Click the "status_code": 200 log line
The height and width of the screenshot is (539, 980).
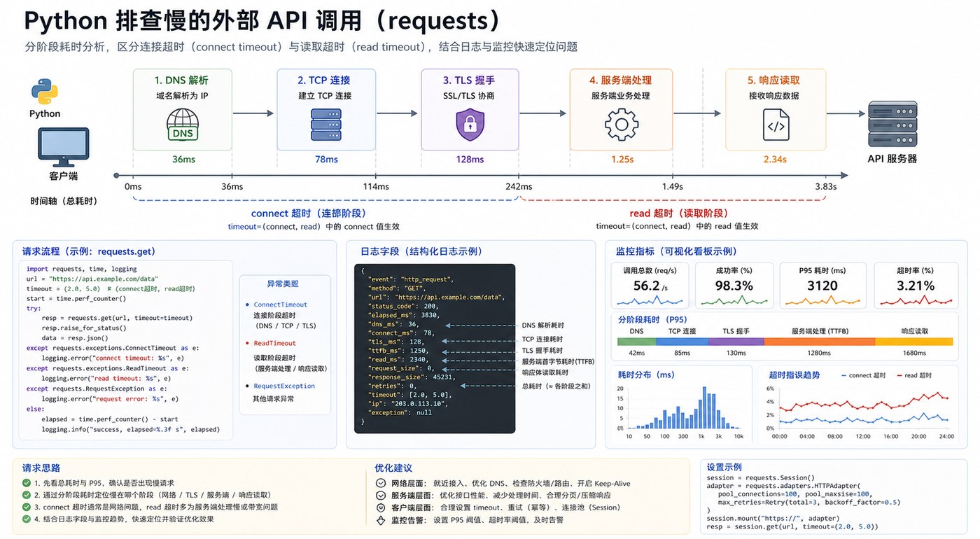(404, 306)
